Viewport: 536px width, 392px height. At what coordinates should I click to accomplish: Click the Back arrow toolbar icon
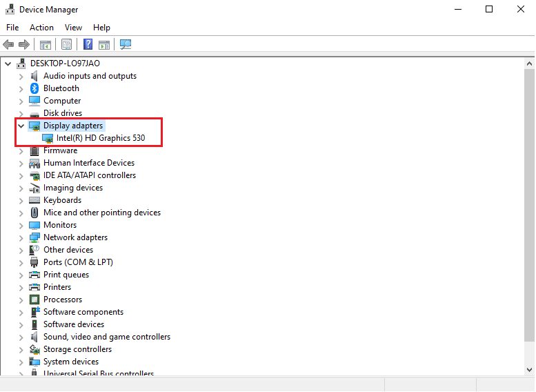tap(8, 44)
